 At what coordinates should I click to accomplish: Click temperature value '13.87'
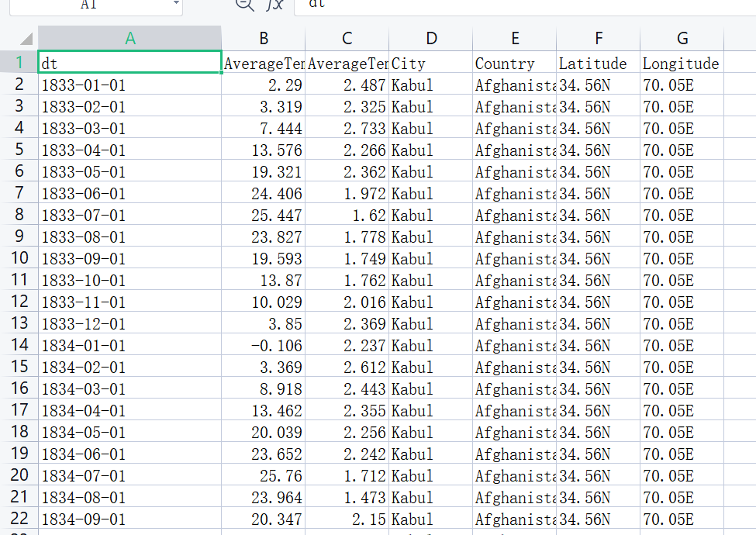[264, 280]
